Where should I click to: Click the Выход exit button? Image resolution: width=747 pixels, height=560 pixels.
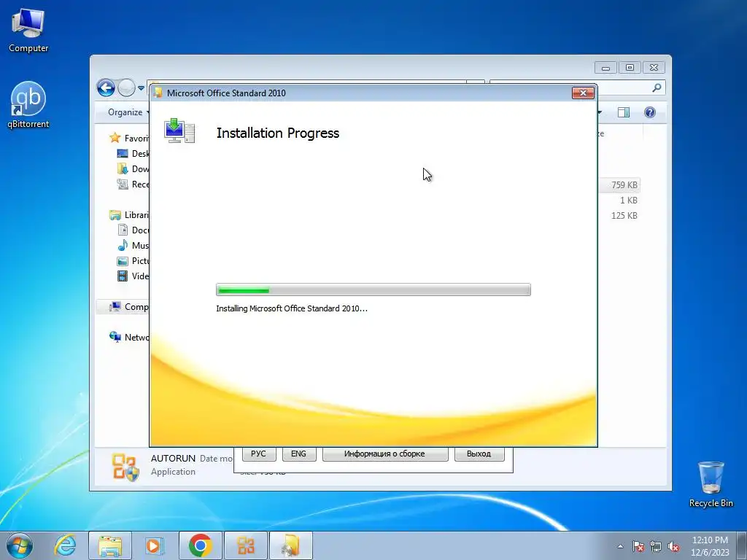tap(479, 454)
